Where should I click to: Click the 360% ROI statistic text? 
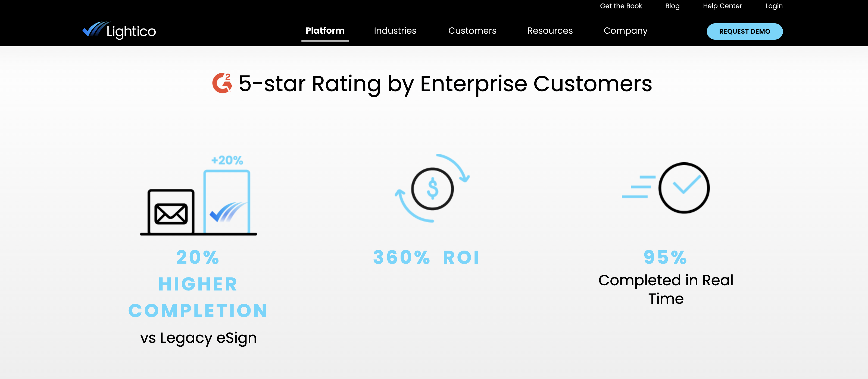426,257
